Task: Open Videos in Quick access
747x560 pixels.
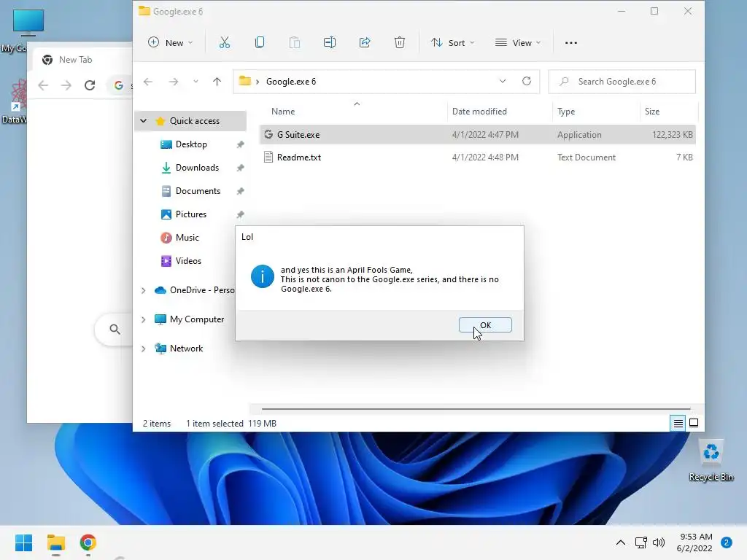Action: 188,261
